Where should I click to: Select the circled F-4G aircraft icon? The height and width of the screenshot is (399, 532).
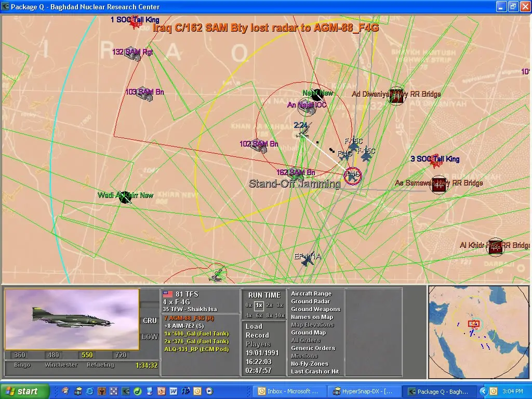[352, 176]
